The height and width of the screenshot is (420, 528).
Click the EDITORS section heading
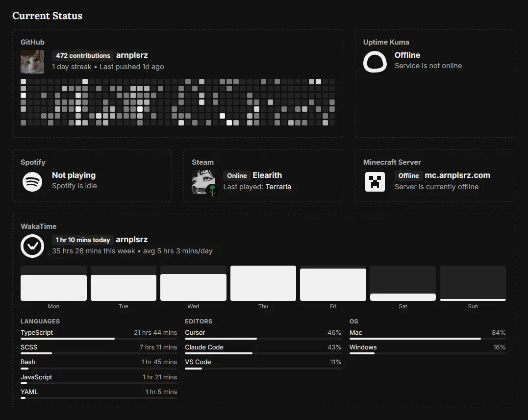199,321
